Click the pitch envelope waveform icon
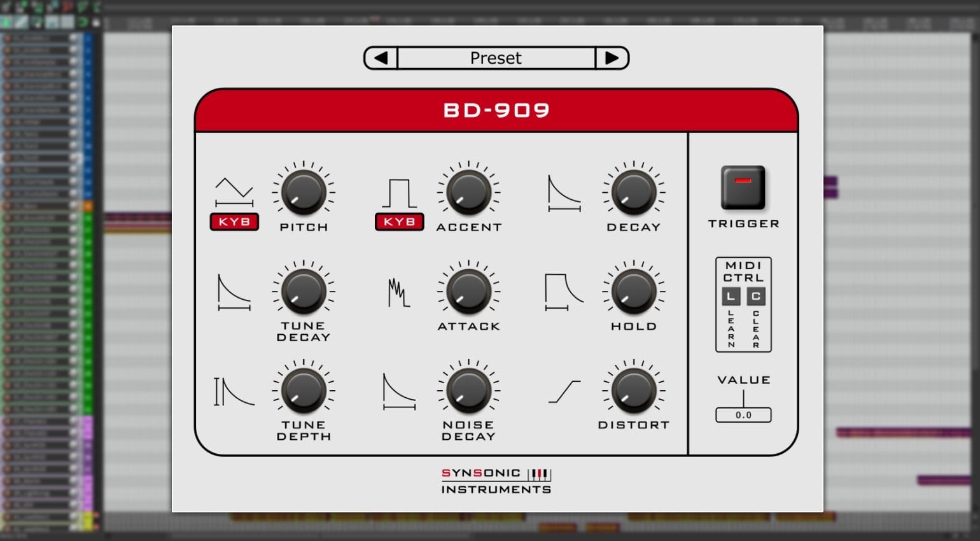Screen dimensions: 980x541 pyautogui.click(x=234, y=192)
